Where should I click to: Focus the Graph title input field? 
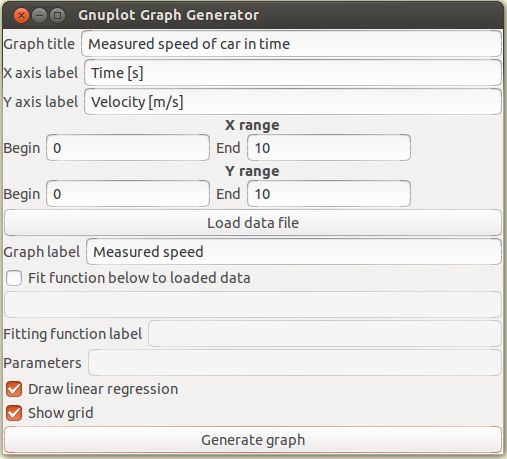tap(291, 44)
